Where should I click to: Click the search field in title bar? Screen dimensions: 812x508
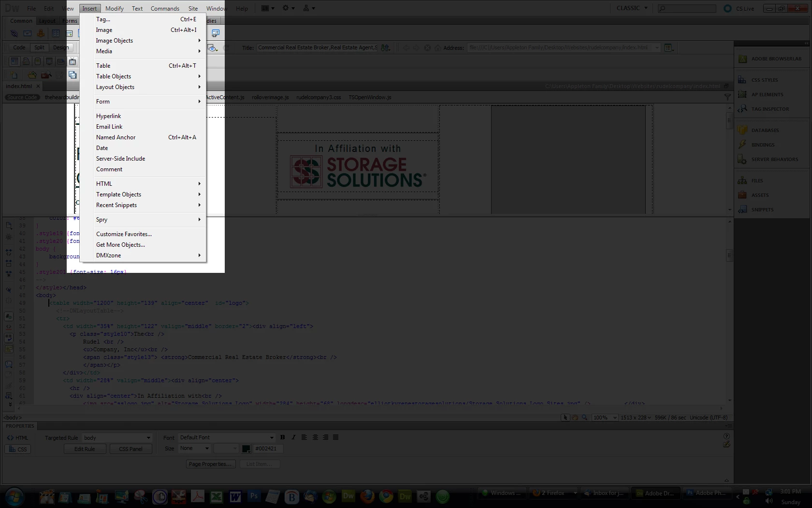coord(687,8)
